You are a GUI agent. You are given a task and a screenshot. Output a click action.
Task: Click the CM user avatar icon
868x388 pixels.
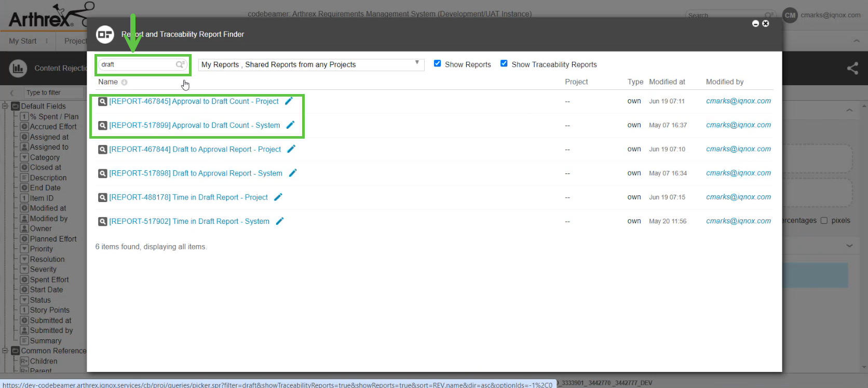790,15
